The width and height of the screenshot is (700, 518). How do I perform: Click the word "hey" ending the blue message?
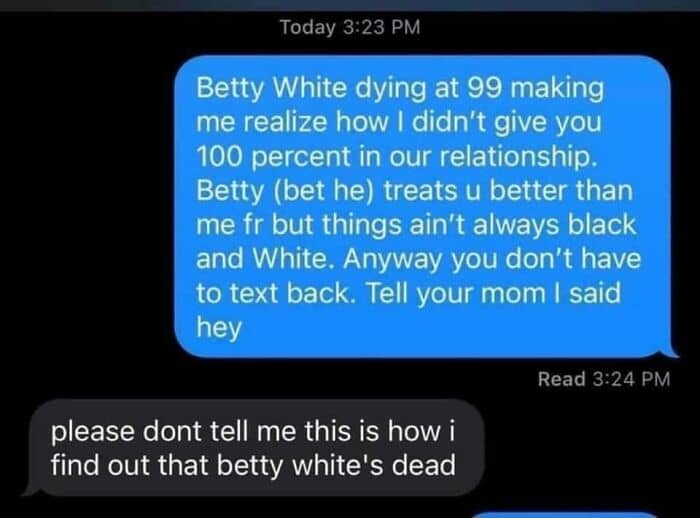[x=219, y=328]
